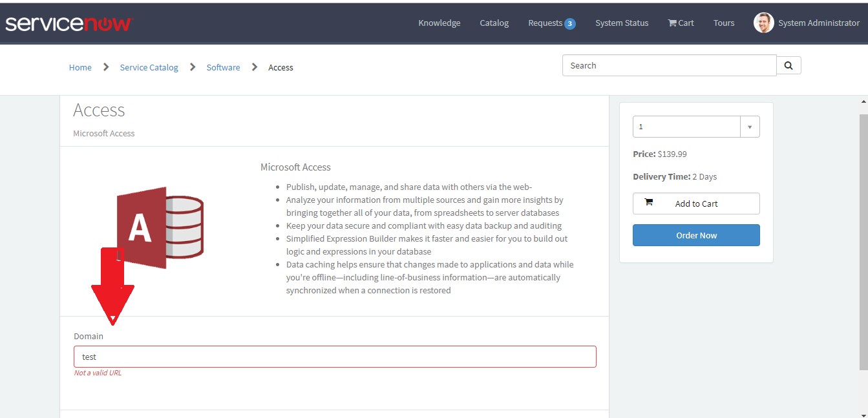This screenshot has width=868, height=418.
Task: Click the scrollbar up arrow
Action: [863, 102]
